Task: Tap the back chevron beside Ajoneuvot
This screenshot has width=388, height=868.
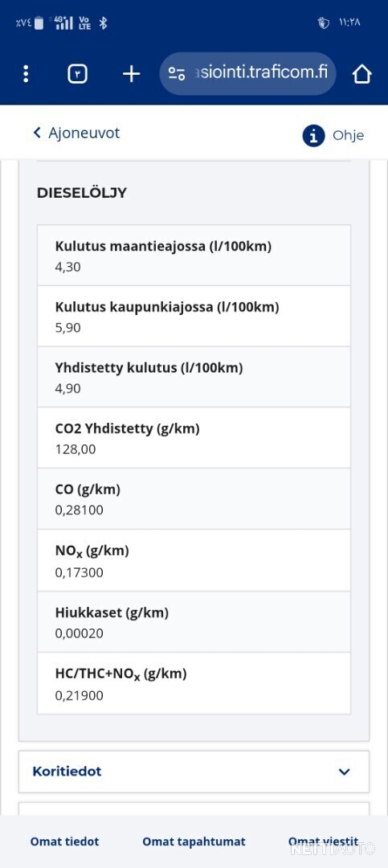Action: pos(37,133)
